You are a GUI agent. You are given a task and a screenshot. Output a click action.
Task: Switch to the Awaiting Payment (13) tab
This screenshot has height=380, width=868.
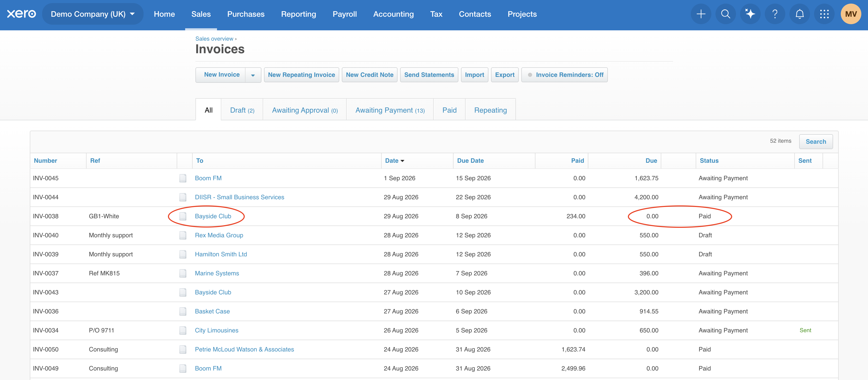click(x=390, y=110)
